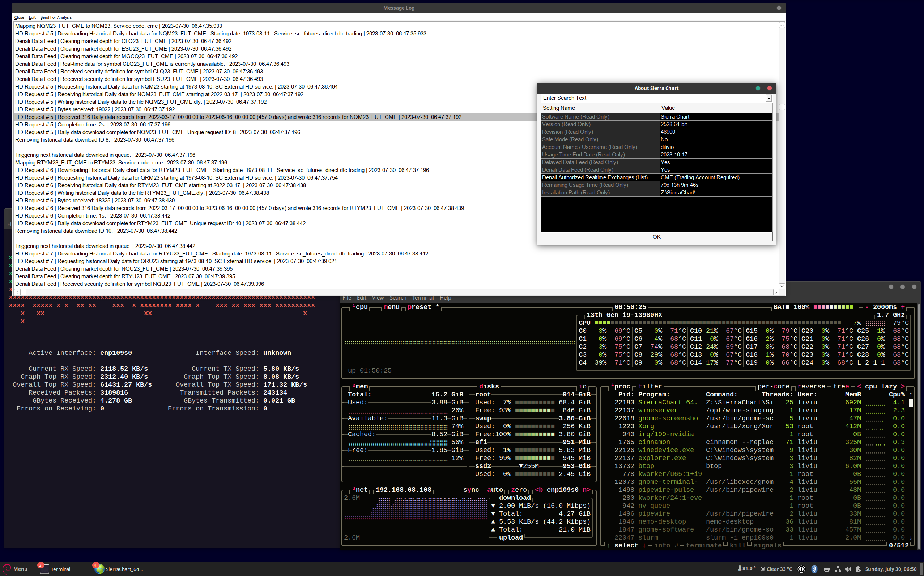
Task: Click the battery power tray icon
Action: pos(858,569)
